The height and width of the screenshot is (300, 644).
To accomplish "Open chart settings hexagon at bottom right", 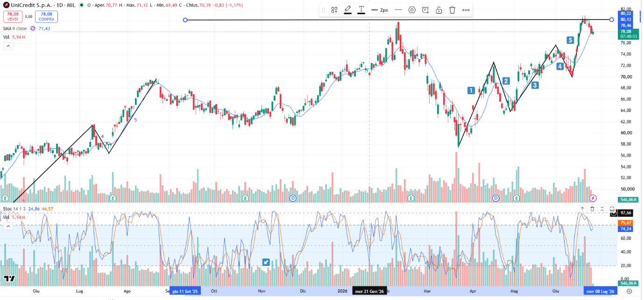I will tap(629, 291).
